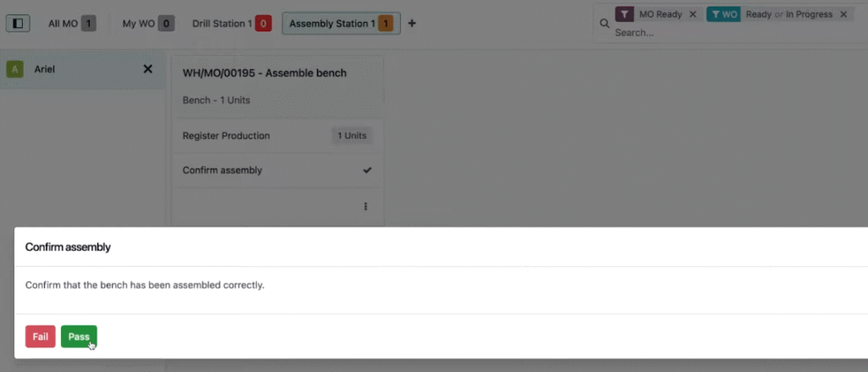Select the Drill Station 1 tab
Viewport: 868px width, 372px height.
[231, 23]
